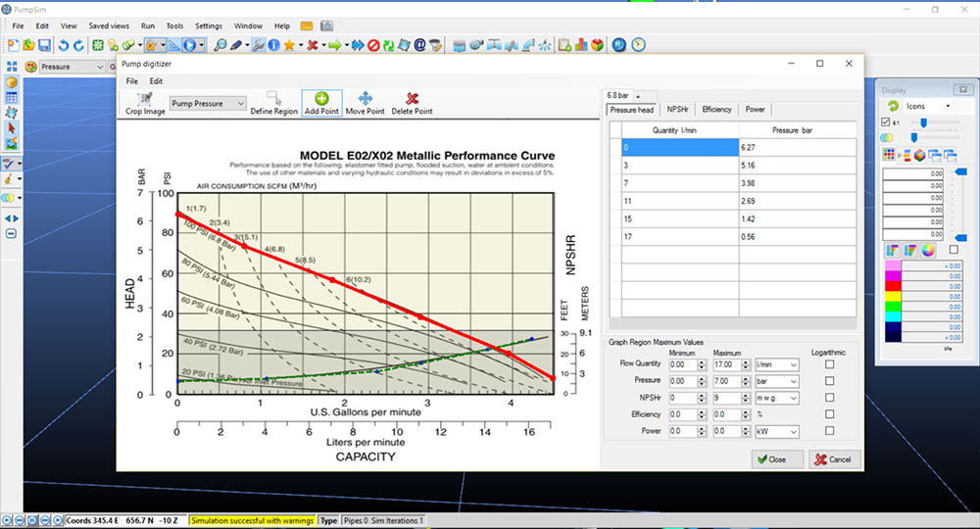
Task: Click the undo arrow icon
Action: 63,45
